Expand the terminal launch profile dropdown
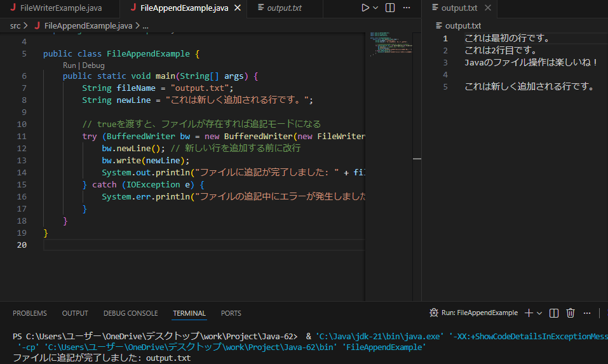 pos(539,313)
